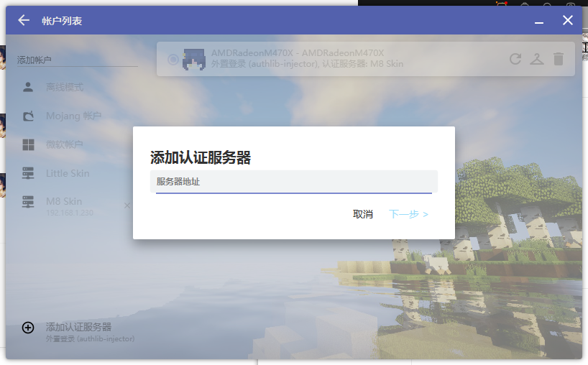Click the M8 Skin server icon
588x365 pixels.
tap(28, 202)
